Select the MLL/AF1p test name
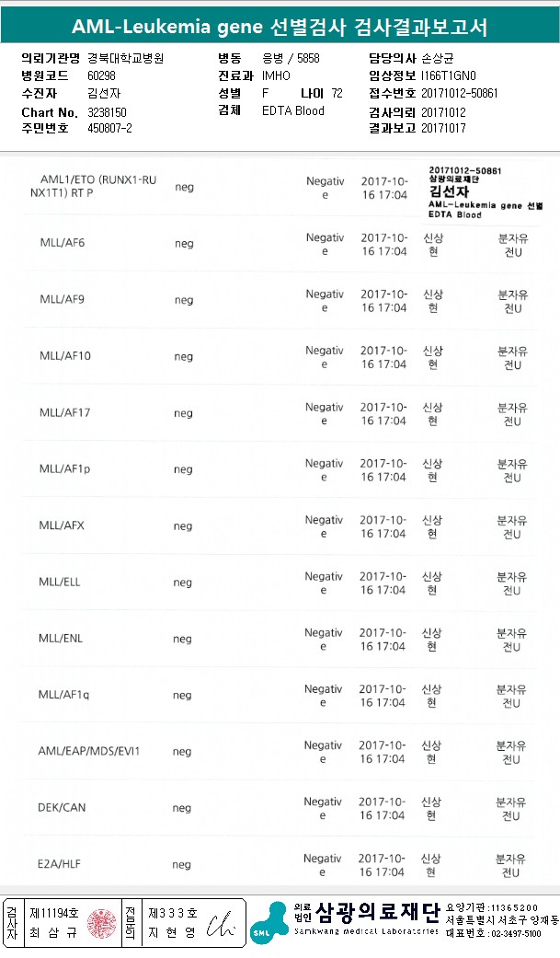The height and width of the screenshot is (958, 560). pyautogui.click(x=64, y=469)
